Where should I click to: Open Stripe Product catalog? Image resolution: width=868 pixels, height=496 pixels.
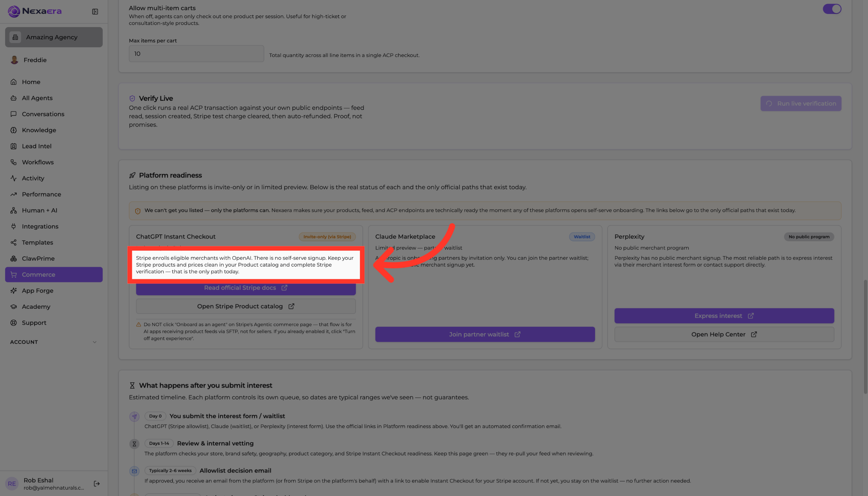click(x=246, y=306)
